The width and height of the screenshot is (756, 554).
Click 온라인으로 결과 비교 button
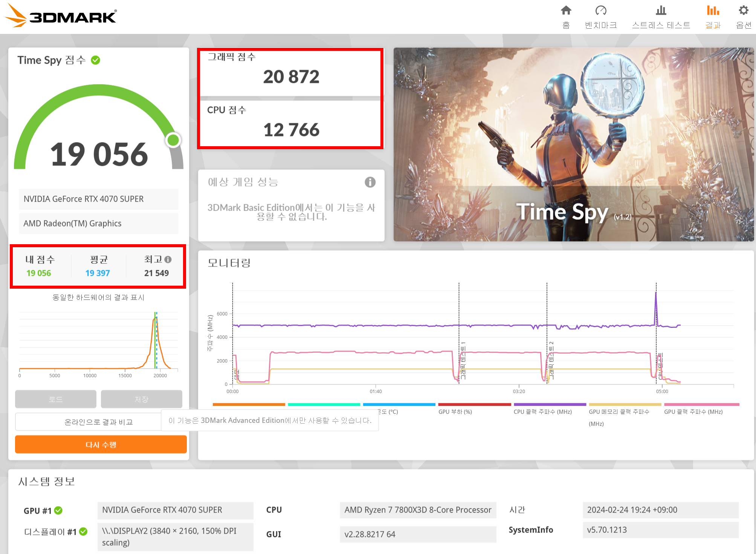[99, 422]
